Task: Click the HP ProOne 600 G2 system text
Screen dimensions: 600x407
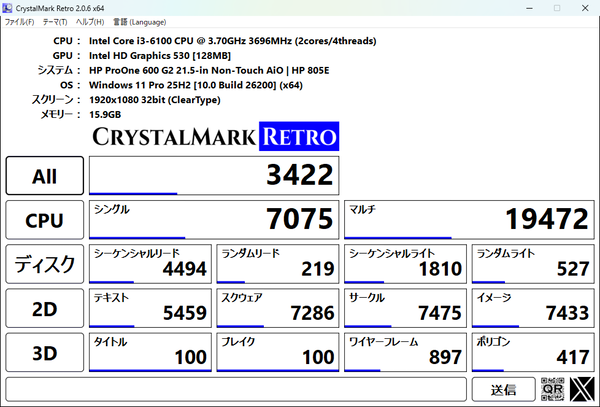Action: click(209, 70)
